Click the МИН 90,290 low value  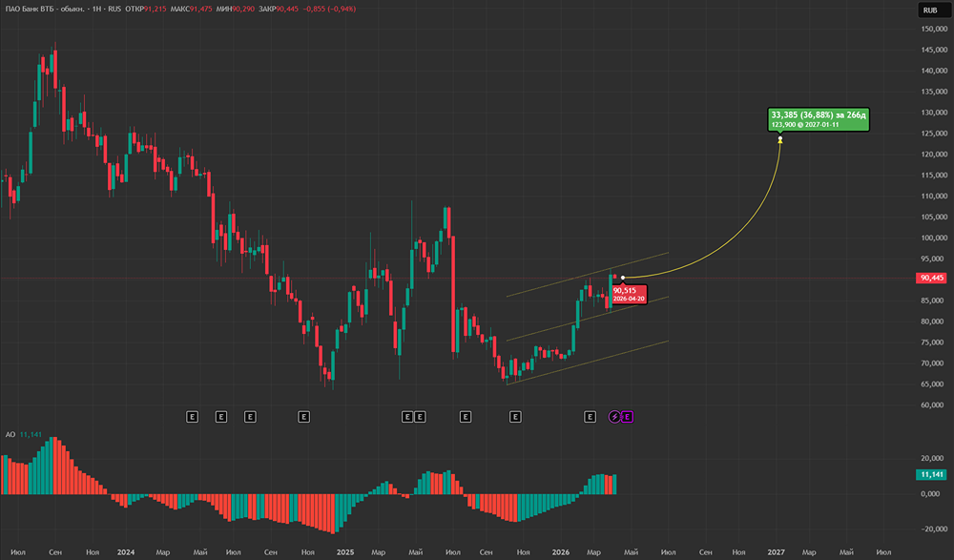pyautogui.click(x=236, y=10)
